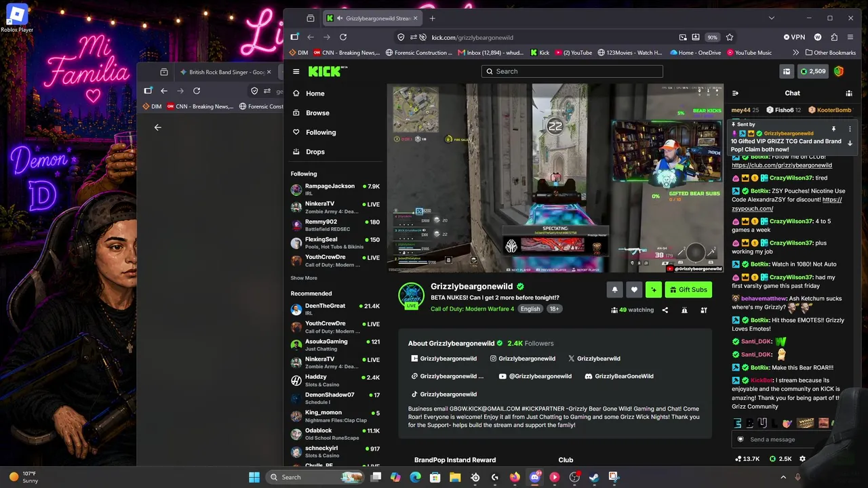Switch to the British Rock Band Singer tab in the back window
868x488 pixels.
(x=224, y=72)
